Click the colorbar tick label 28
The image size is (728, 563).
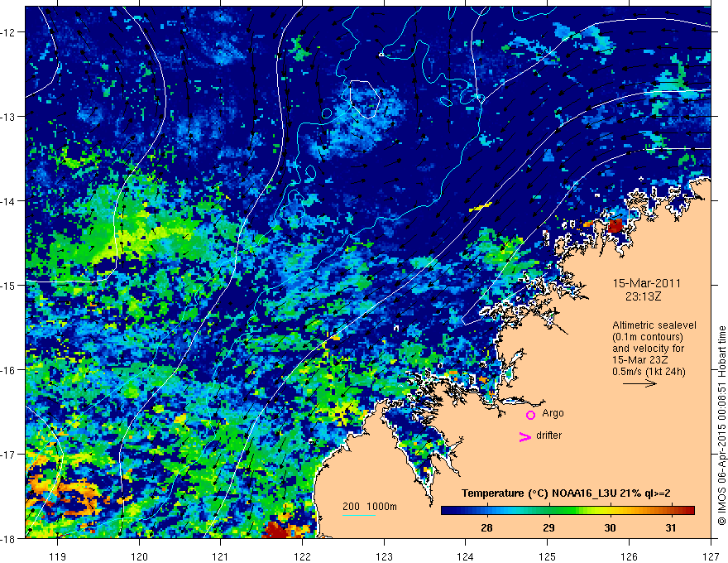[486, 527]
